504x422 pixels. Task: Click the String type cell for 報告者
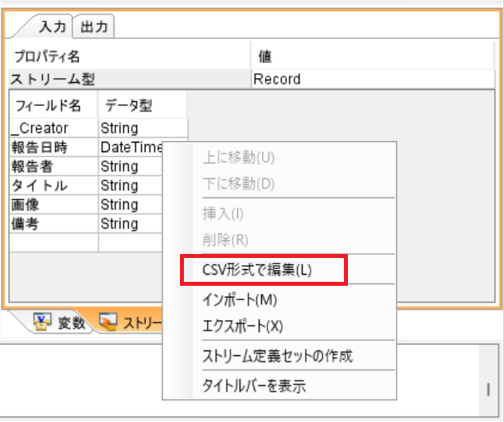tap(119, 166)
